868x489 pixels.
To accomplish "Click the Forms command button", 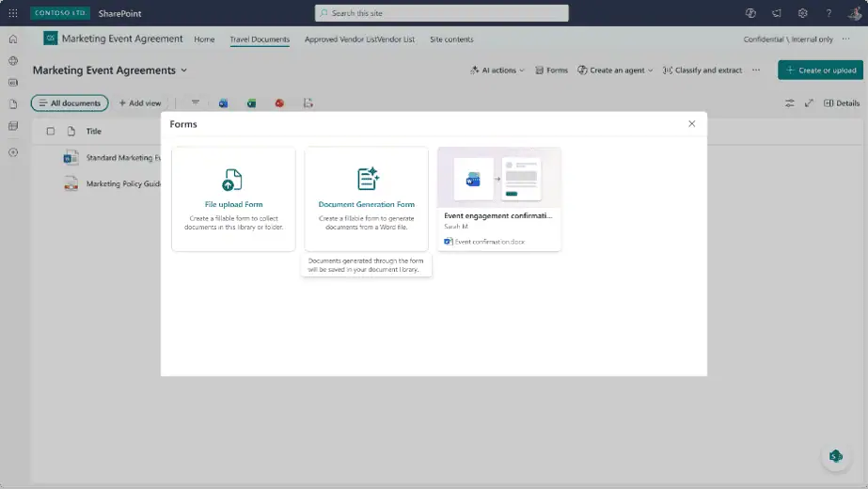I will (551, 71).
